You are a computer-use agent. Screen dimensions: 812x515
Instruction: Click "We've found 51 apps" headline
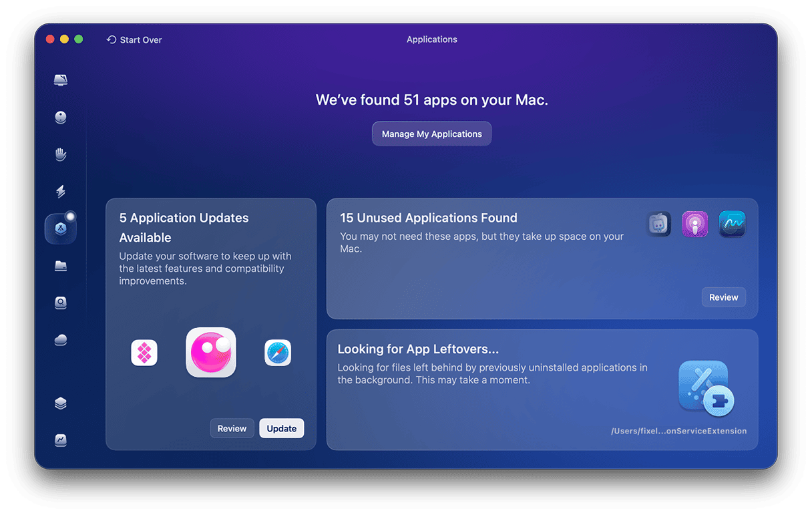tap(432, 100)
